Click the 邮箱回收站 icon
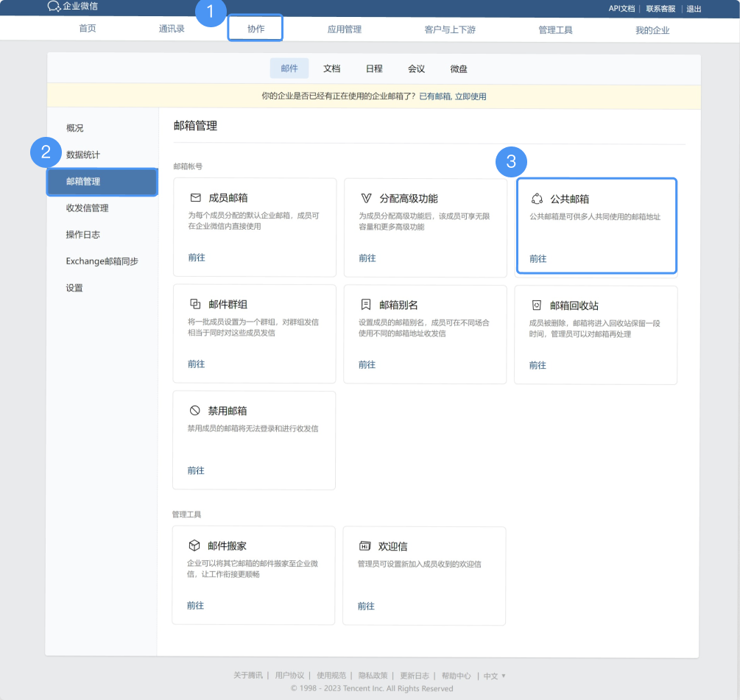Image resolution: width=740 pixels, height=700 pixels. tap(537, 305)
